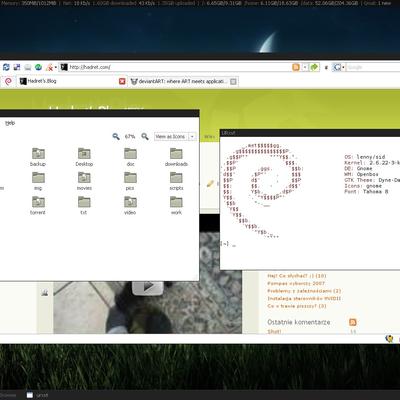
Task: Select the video folder
Action: pos(130,206)
